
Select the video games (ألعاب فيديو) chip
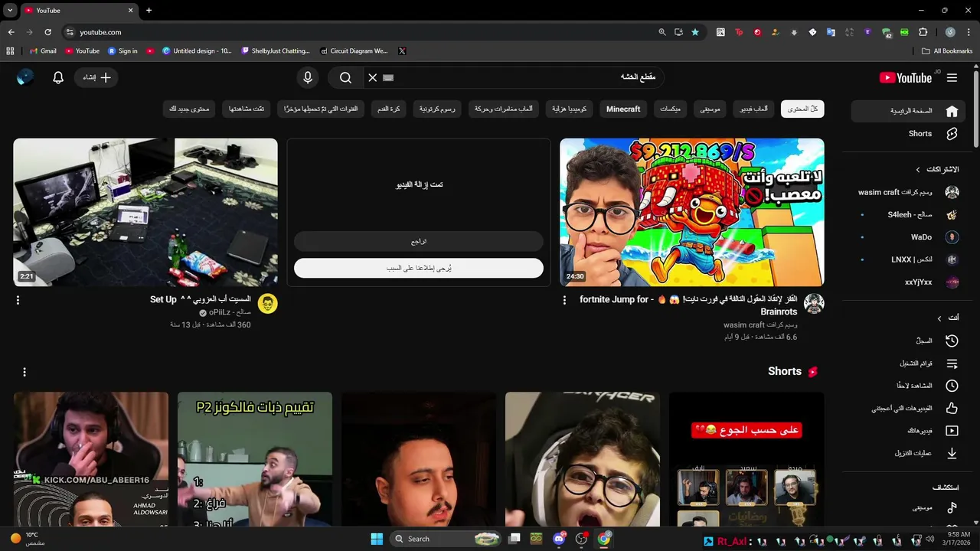754,109
